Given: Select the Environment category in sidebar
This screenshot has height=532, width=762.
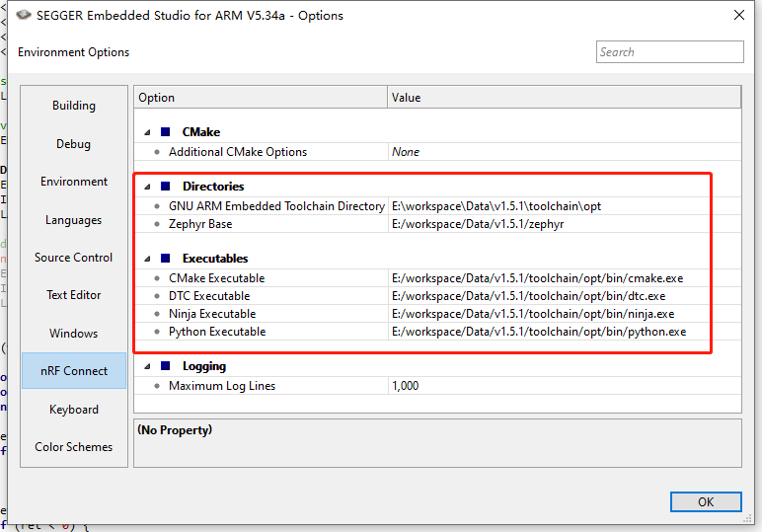Looking at the screenshot, I should coord(74,182).
